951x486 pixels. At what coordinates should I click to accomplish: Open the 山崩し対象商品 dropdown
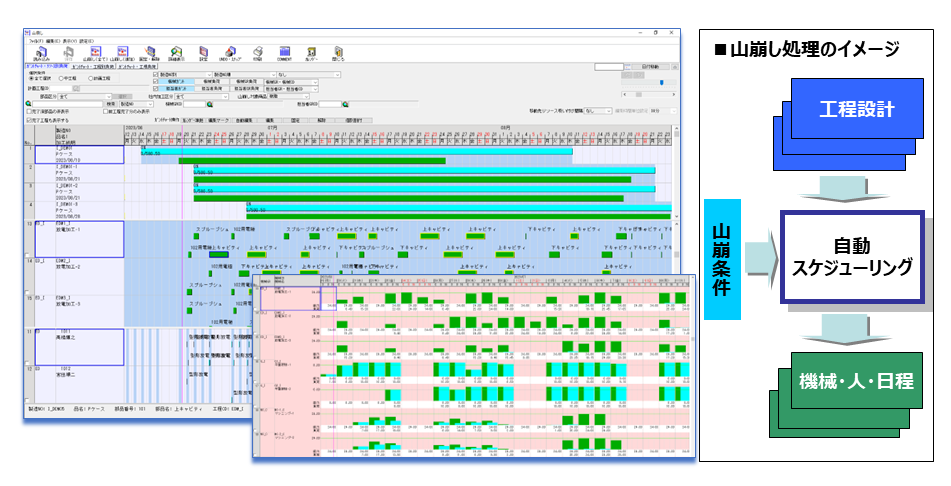[x=288, y=96]
